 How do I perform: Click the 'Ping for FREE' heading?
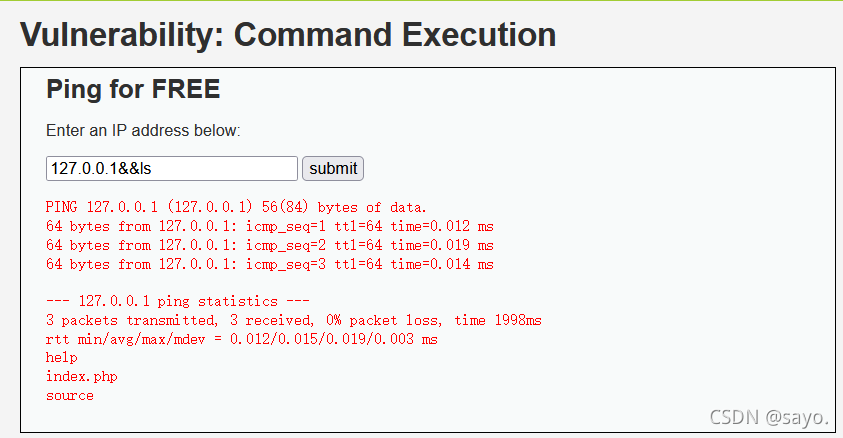tap(133, 89)
